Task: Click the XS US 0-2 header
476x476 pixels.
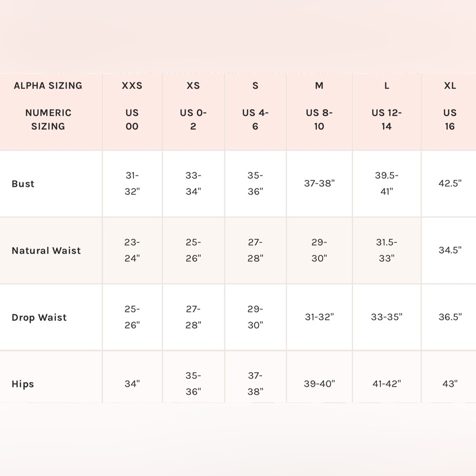Action: pos(193,112)
